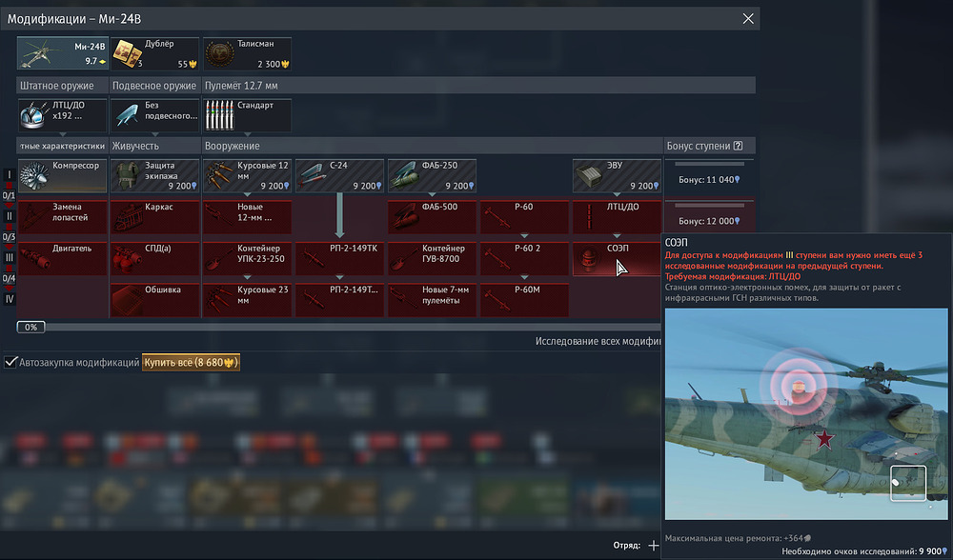Select the Двигатель modification

tap(62, 259)
